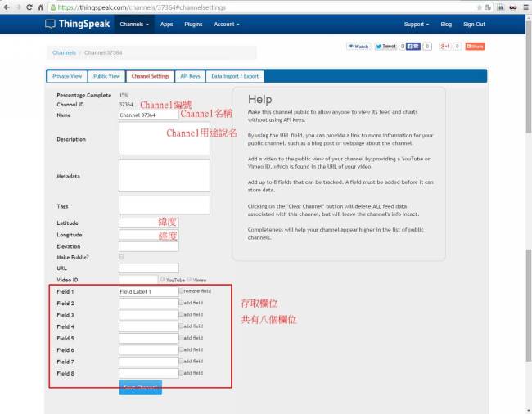This screenshot has width=532, height=414.
Task: Open the Account dropdown menu
Action: (226, 25)
